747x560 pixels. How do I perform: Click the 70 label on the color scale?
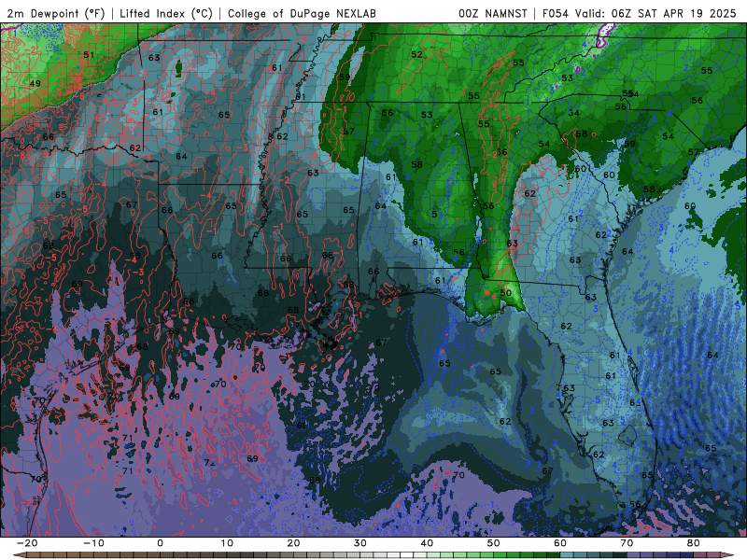coord(627,543)
